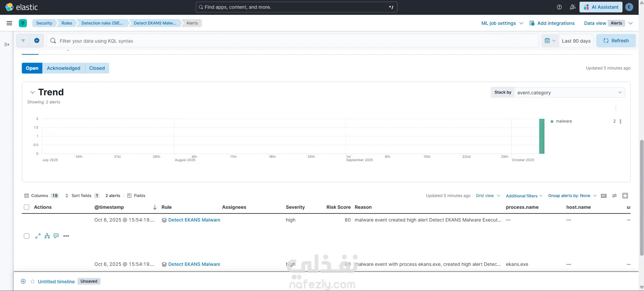This screenshot has height=291, width=644.
Task: Click the Refresh button
Action: tap(616, 41)
